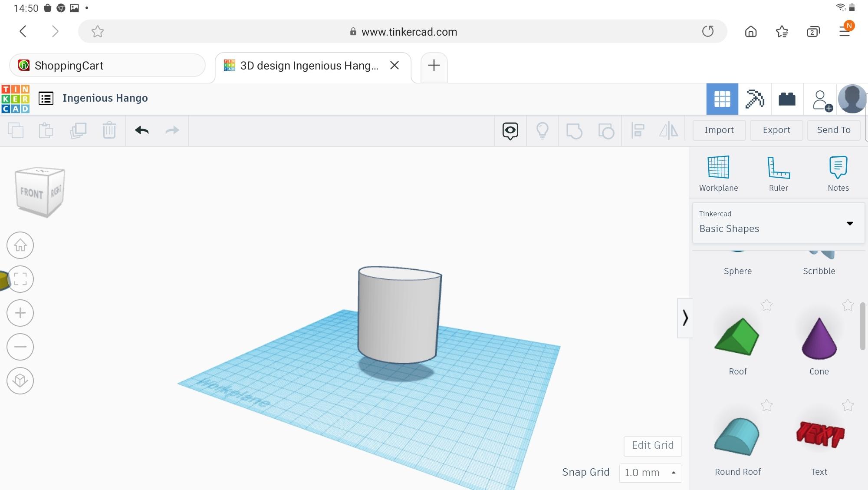Click the www.tinkercad.com address bar

pyautogui.click(x=402, y=31)
